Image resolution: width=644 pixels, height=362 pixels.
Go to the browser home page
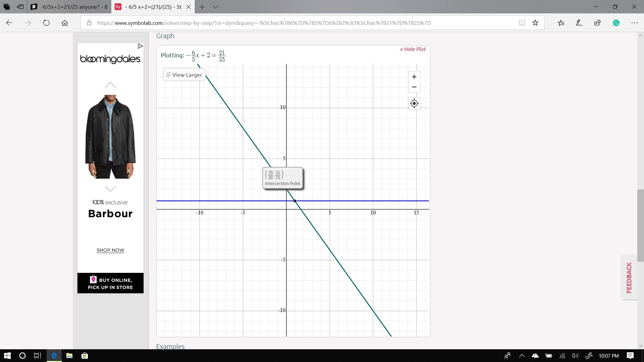(x=65, y=23)
